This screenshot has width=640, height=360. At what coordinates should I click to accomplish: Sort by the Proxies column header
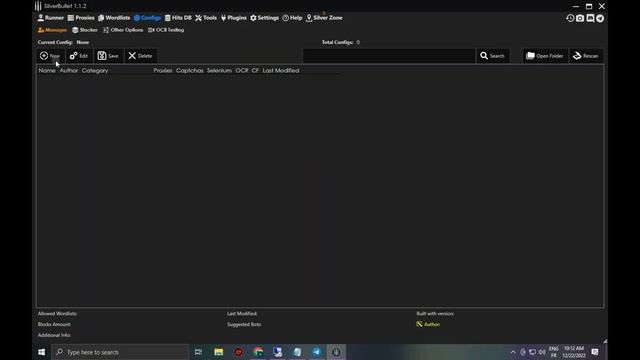tap(163, 71)
